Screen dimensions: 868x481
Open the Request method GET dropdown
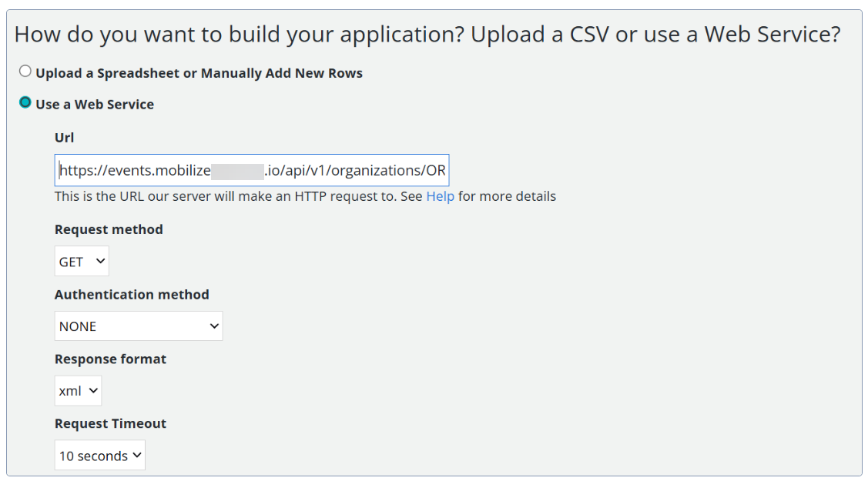[x=82, y=261]
